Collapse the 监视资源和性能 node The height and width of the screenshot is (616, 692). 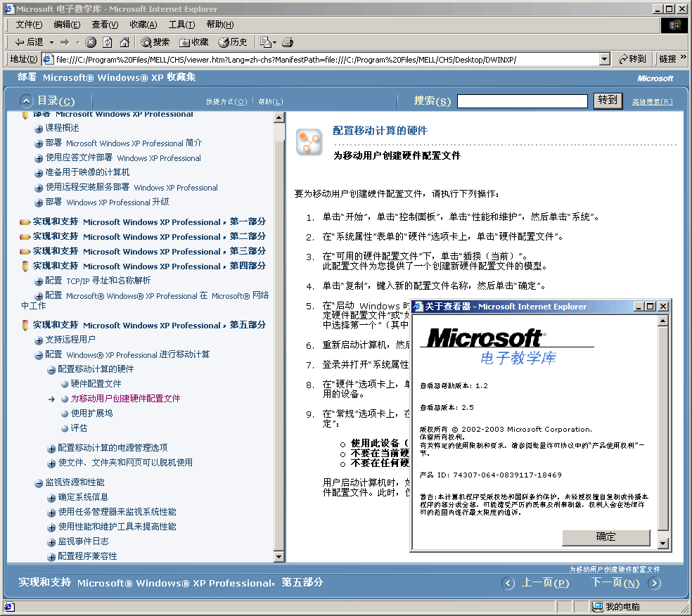coord(39,483)
